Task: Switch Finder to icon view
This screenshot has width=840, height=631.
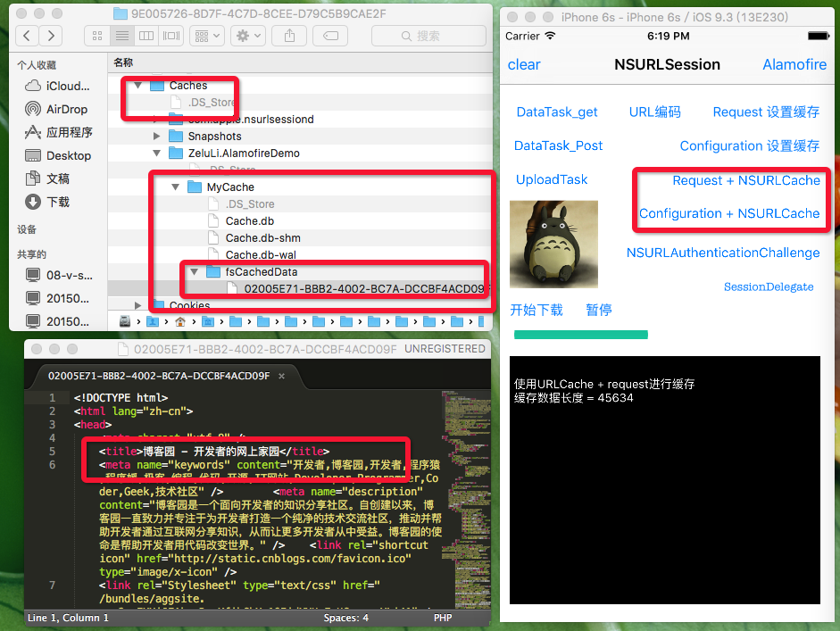Action: [98, 36]
